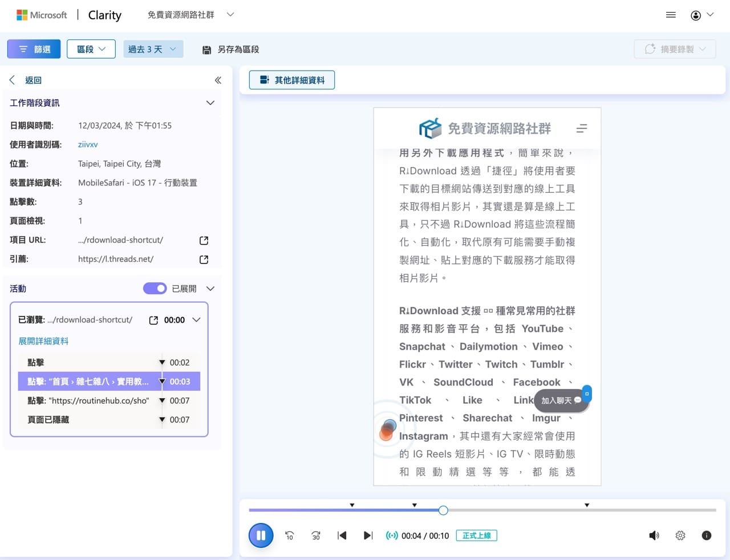The height and width of the screenshot is (560, 730).
Task: Select the routinehub.co click event
Action: coord(109,401)
